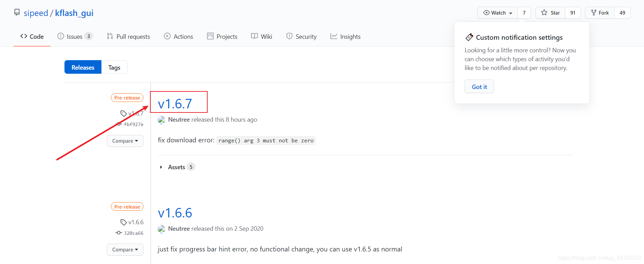Open the Pull requests tab
The height and width of the screenshot is (264, 644).
[128, 36]
